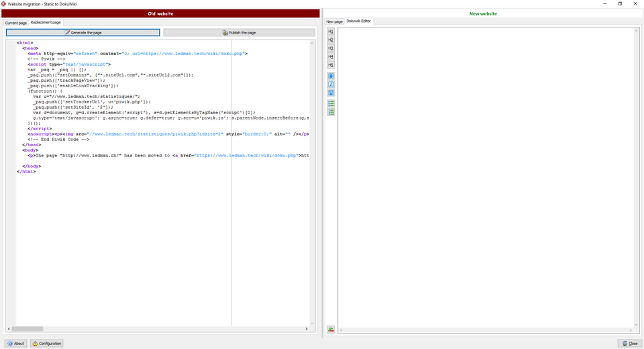This screenshot has height=349, width=644.
Task: Open the Configuration settings
Action: [x=47, y=343]
